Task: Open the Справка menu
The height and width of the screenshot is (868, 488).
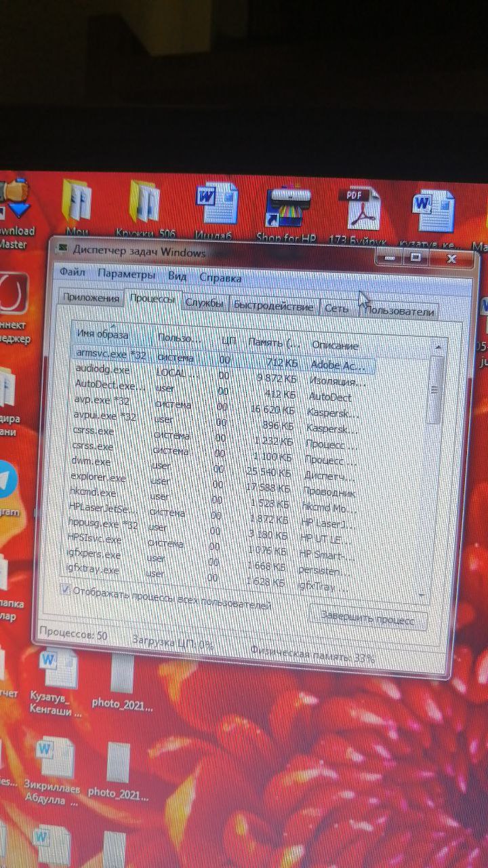Action: (220, 277)
